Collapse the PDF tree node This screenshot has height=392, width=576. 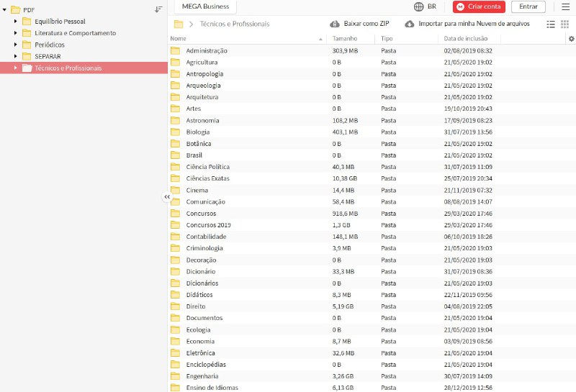tap(4, 10)
